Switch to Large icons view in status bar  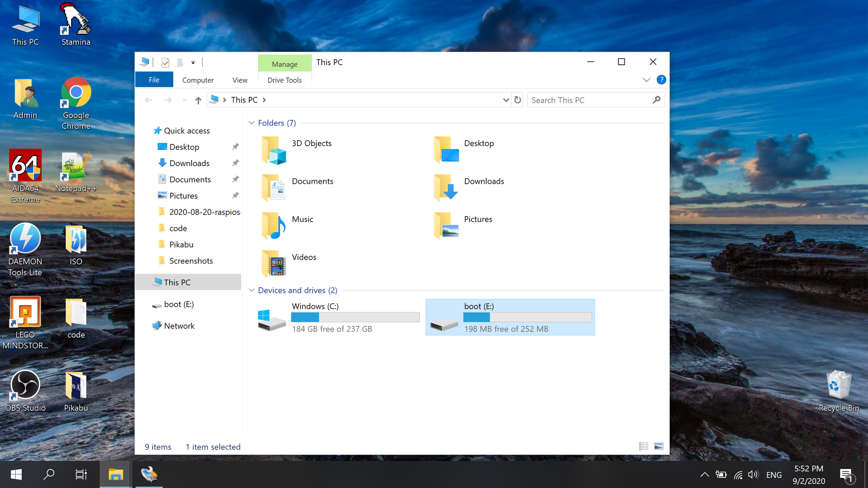tap(659, 446)
